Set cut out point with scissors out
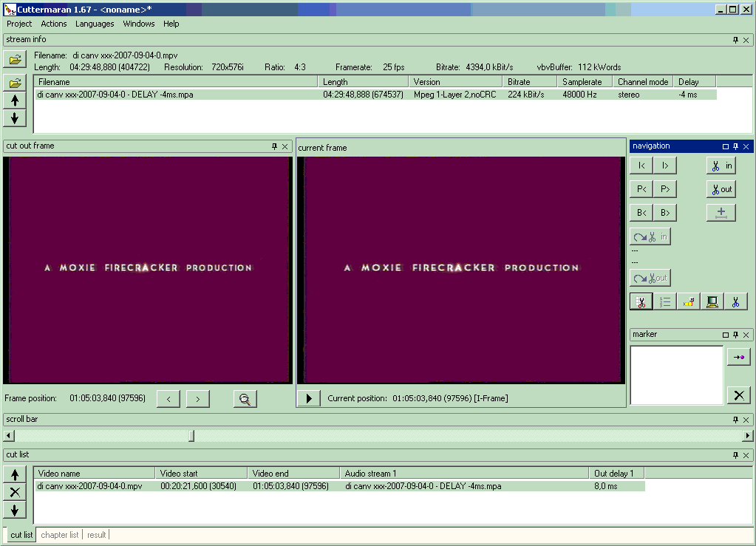This screenshot has width=756, height=546. click(721, 189)
